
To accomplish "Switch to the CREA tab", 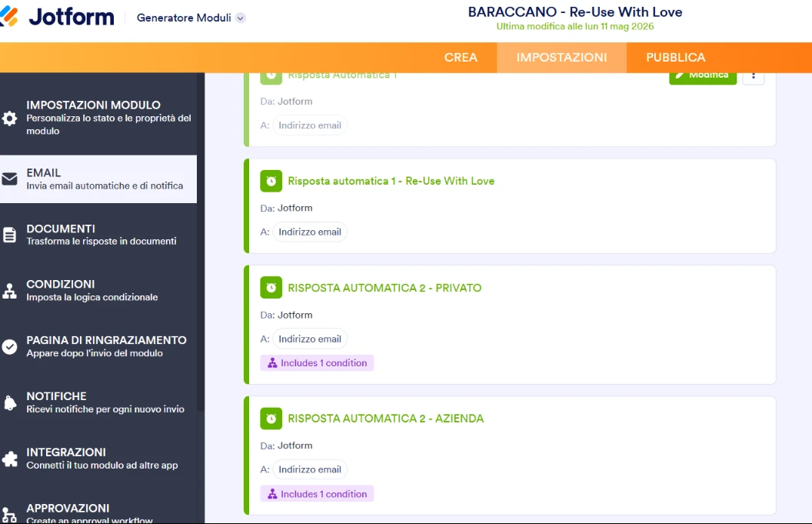I will [x=461, y=57].
